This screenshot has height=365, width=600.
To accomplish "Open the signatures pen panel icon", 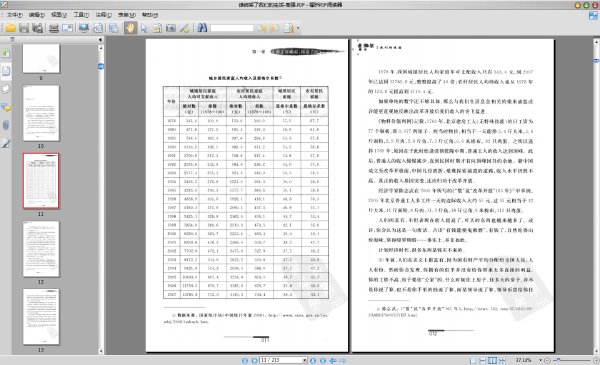I will pos(6,143).
